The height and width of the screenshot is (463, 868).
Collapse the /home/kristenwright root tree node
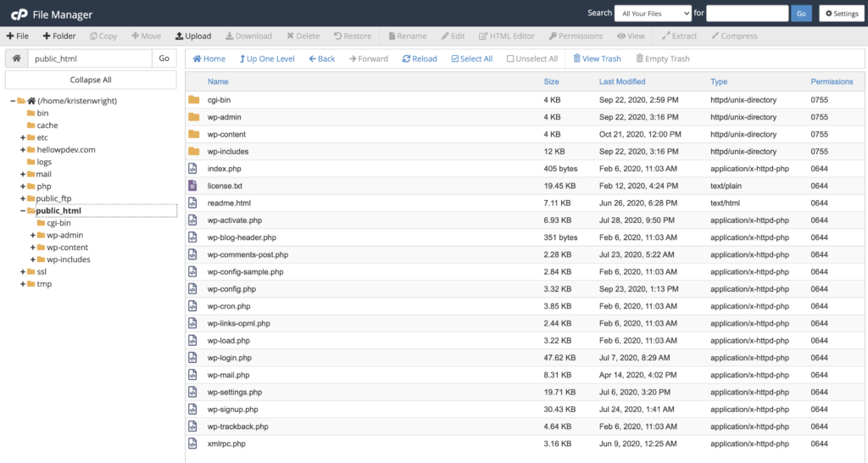[x=13, y=101]
